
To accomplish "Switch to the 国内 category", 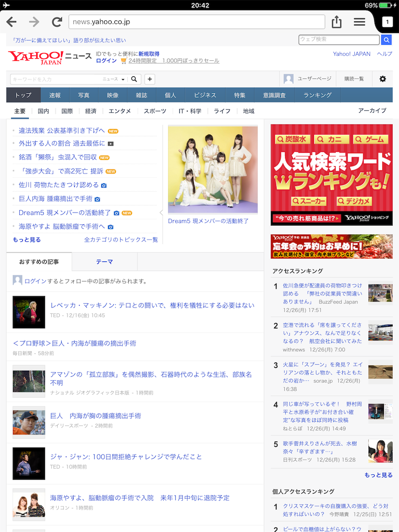I will [x=44, y=111].
